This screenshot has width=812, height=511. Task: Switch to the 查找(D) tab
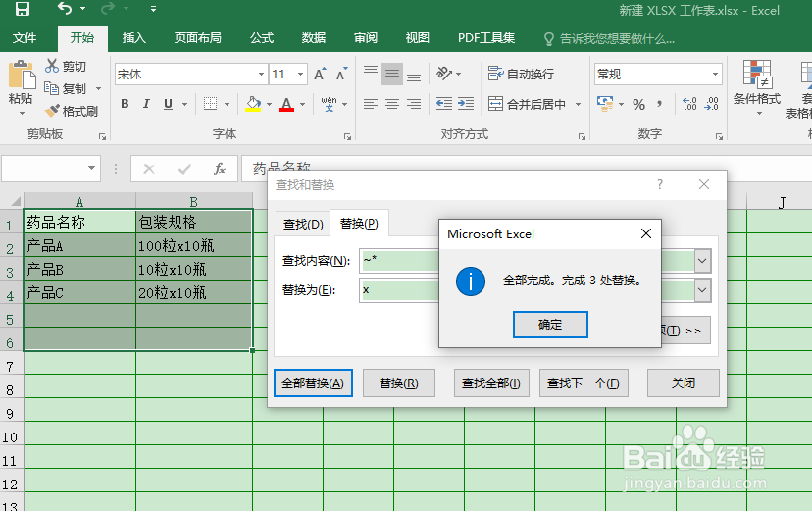click(303, 225)
